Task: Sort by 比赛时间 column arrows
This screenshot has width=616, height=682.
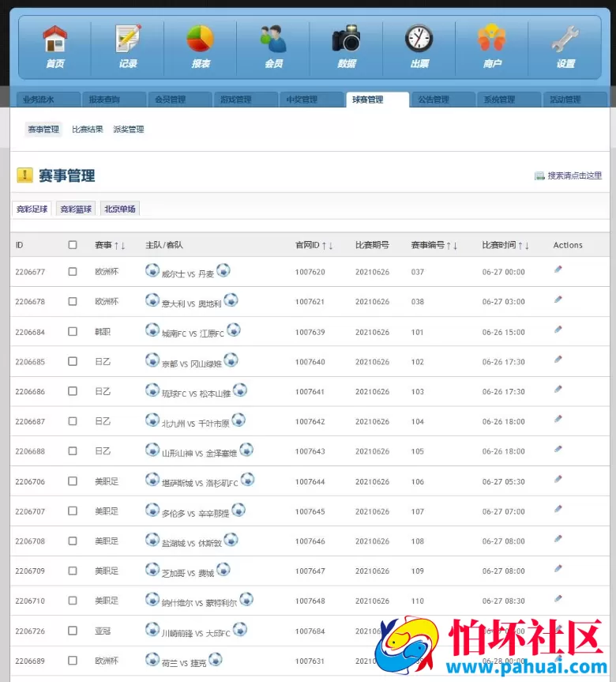Action: pos(524,246)
